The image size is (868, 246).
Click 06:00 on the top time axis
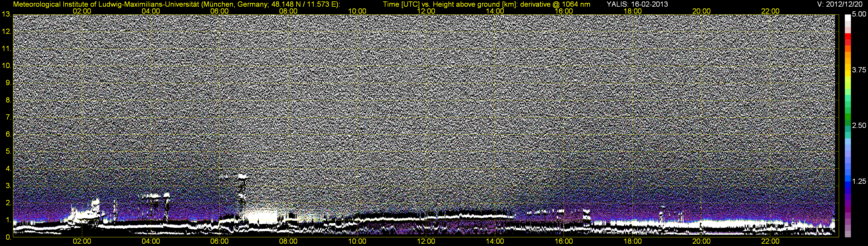[219, 11]
